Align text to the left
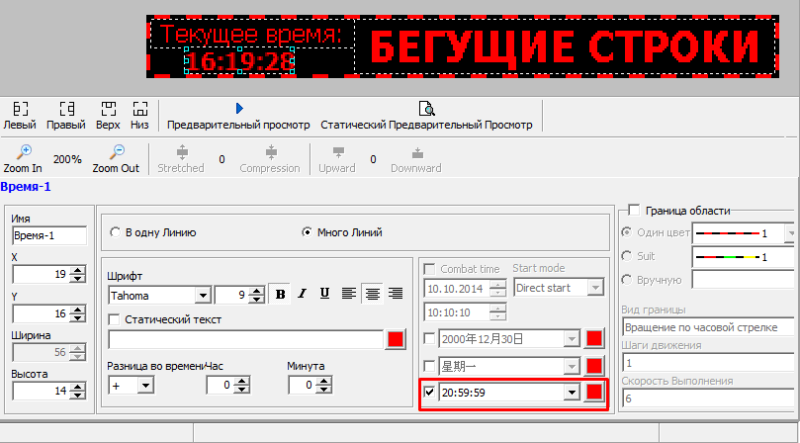 pos(349,294)
